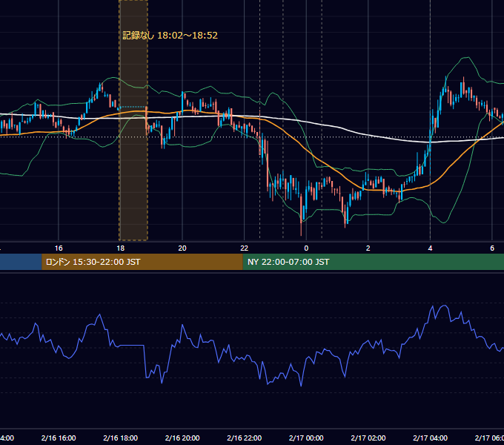Click the 0 hour tick on upper axis

(x=306, y=248)
